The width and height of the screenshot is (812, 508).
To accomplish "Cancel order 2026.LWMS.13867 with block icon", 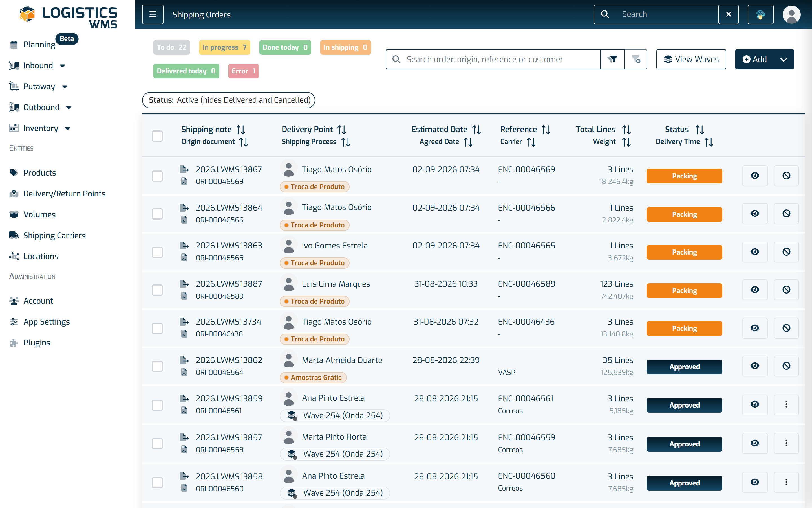I will [786, 176].
